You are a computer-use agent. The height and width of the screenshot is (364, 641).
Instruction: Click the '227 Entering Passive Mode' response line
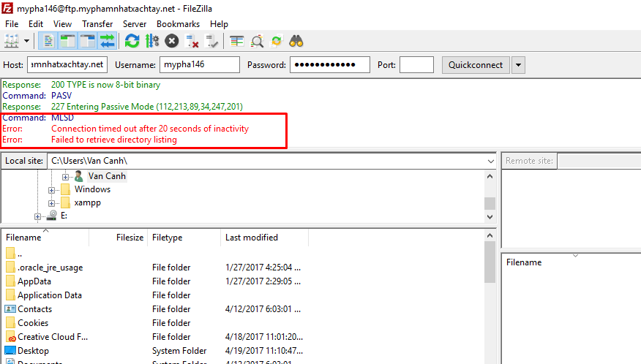(x=147, y=107)
